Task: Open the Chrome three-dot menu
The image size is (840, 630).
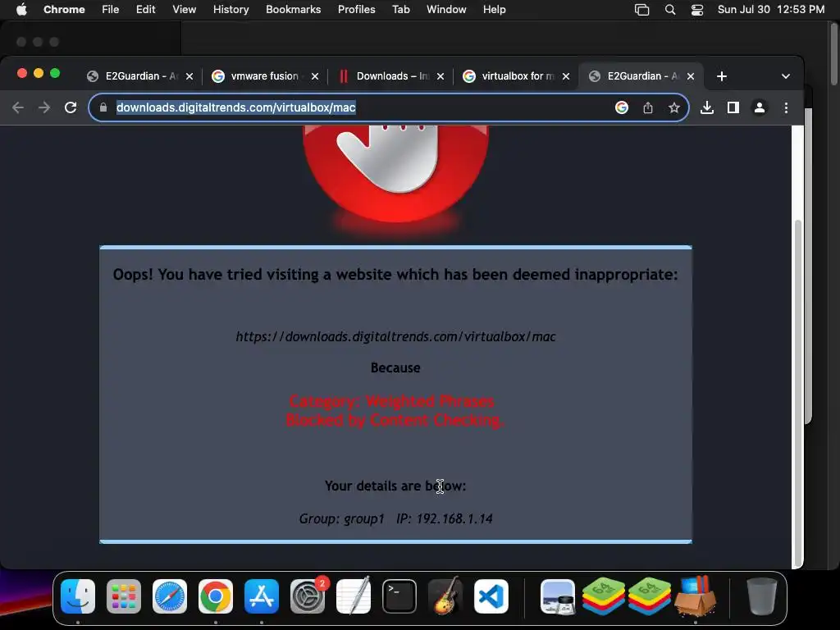Action: [x=786, y=107]
